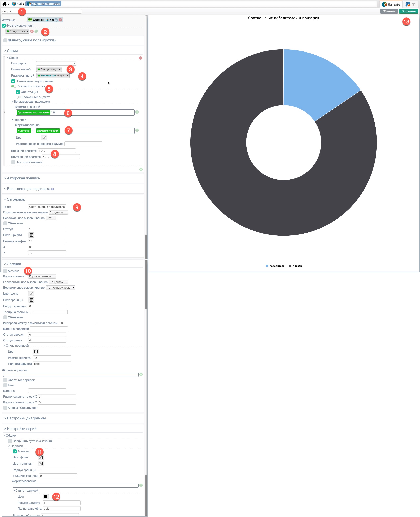420x517 pixels.
Task: Switch to the API tab
Action: 411,4
